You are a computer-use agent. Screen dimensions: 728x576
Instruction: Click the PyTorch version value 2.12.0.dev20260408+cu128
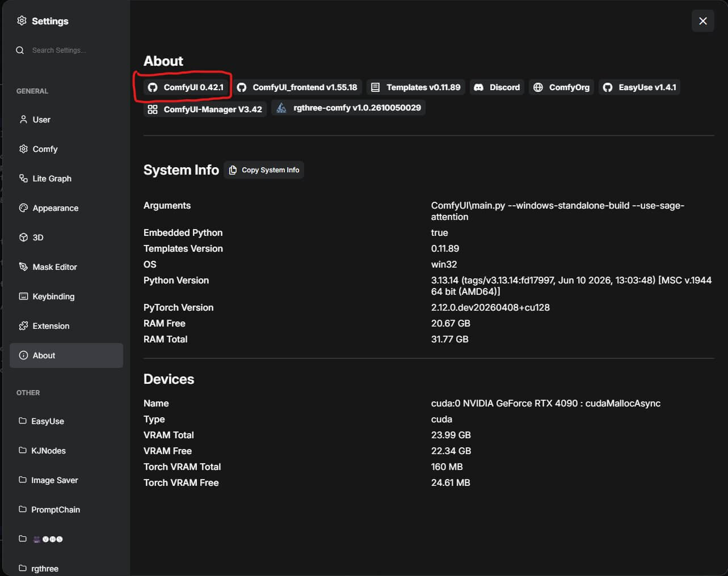click(490, 307)
